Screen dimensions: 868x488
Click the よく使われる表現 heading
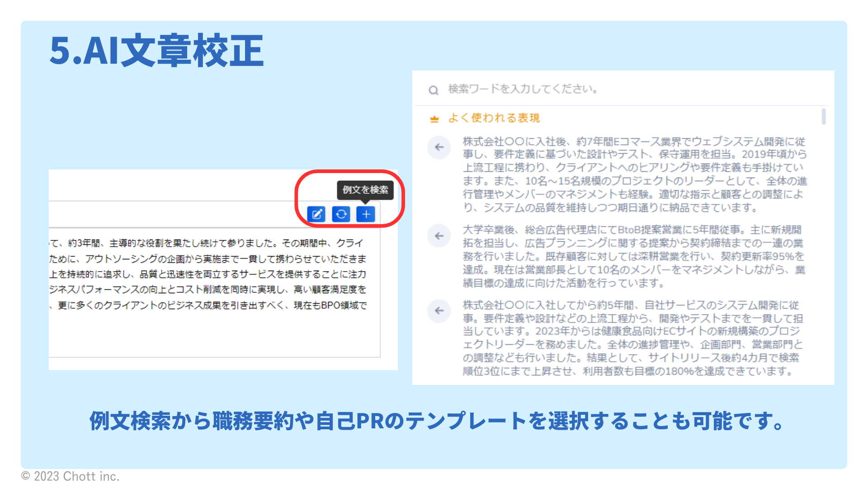(494, 118)
